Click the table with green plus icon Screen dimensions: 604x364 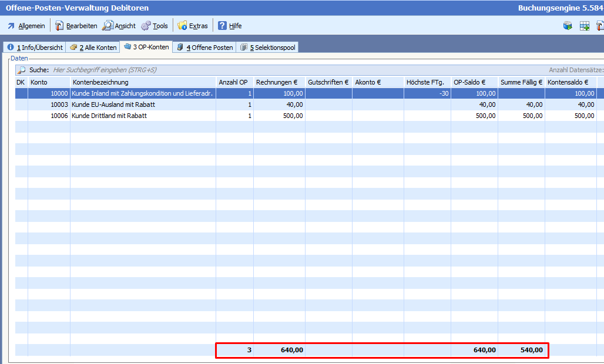coord(585,26)
